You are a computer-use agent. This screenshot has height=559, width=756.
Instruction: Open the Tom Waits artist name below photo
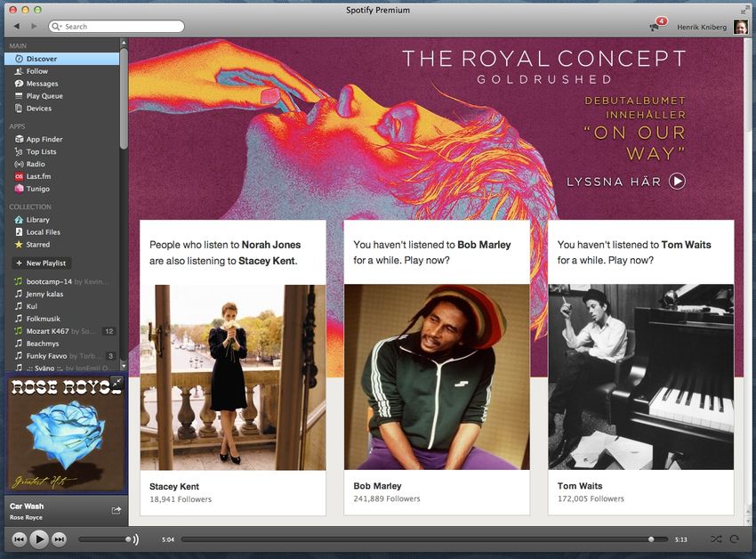(580, 486)
